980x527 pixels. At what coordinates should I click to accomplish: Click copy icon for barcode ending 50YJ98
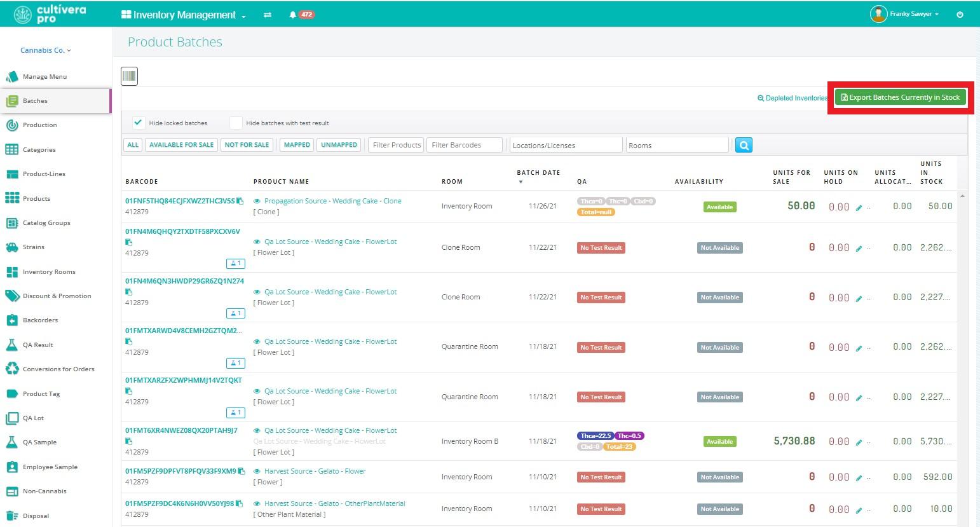239,503
